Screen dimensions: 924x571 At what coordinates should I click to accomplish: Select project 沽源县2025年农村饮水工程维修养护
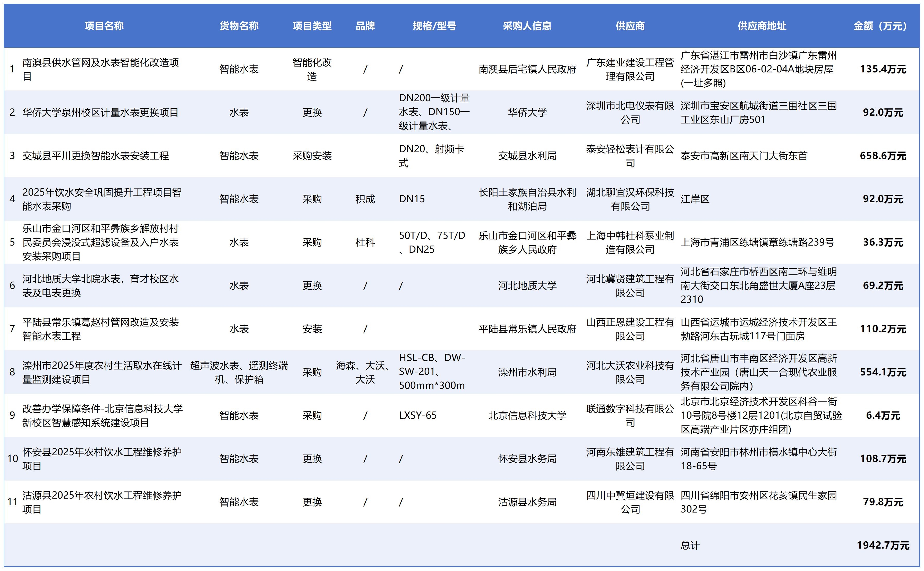click(102, 502)
